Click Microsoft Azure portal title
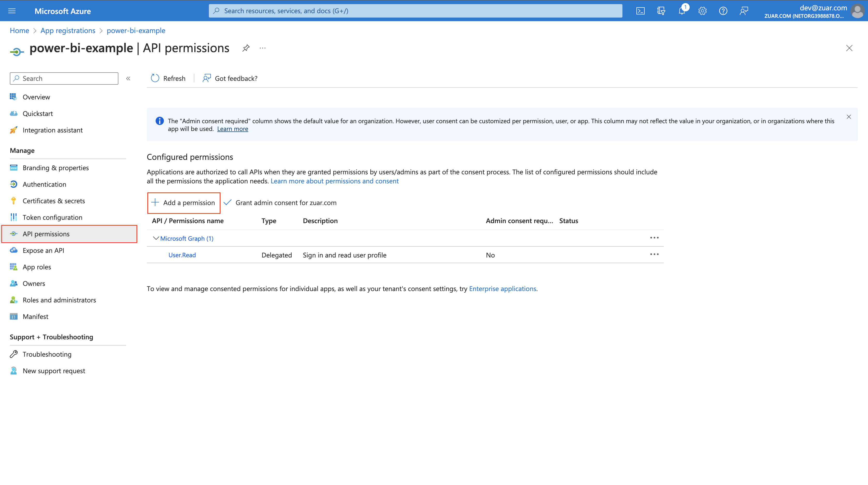Image resolution: width=868 pixels, height=485 pixels. 63,11
